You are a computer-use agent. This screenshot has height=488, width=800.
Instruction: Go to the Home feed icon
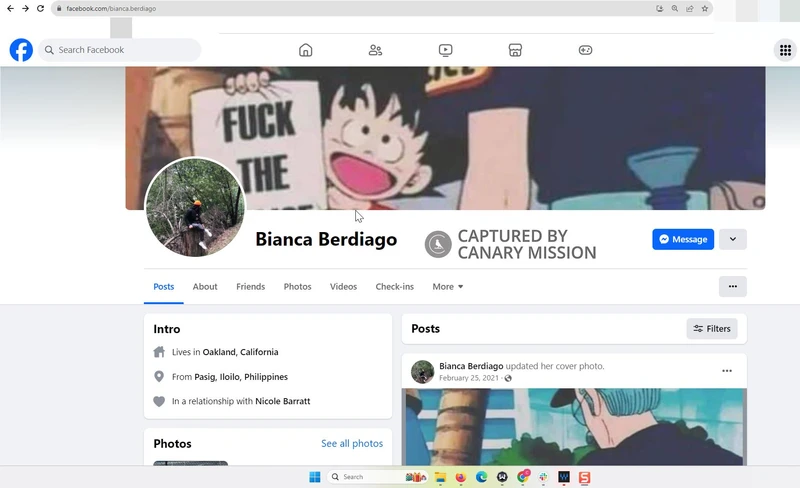[x=306, y=50]
